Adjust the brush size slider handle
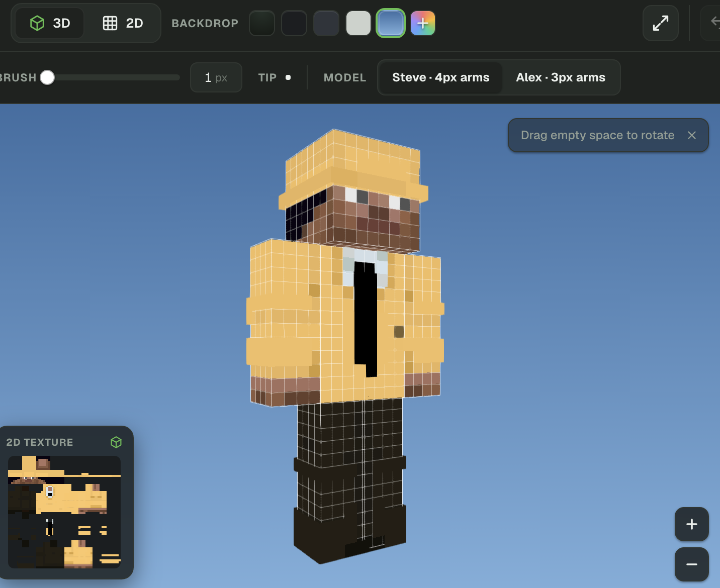Viewport: 720px width, 588px height. (47, 77)
